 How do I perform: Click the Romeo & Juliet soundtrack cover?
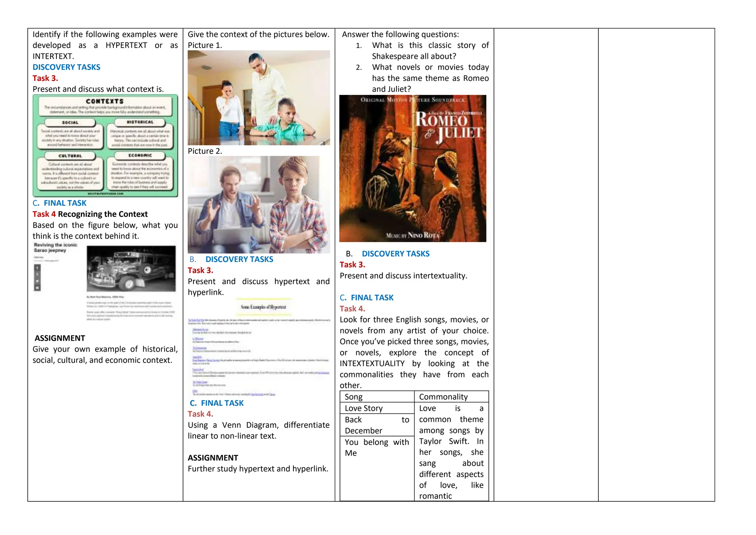pyautogui.click(x=413, y=168)
